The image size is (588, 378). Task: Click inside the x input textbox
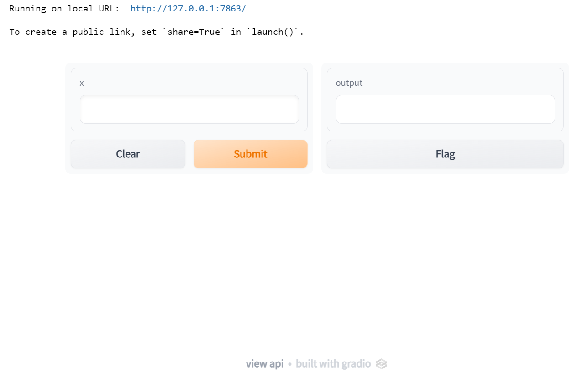point(189,109)
